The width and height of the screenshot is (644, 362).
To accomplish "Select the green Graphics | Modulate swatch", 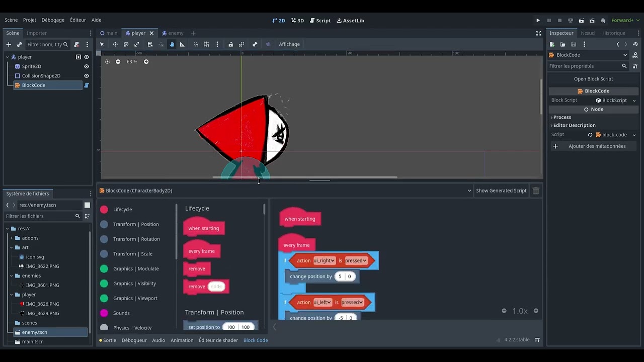I will pyautogui.click(x=104, y=269).
